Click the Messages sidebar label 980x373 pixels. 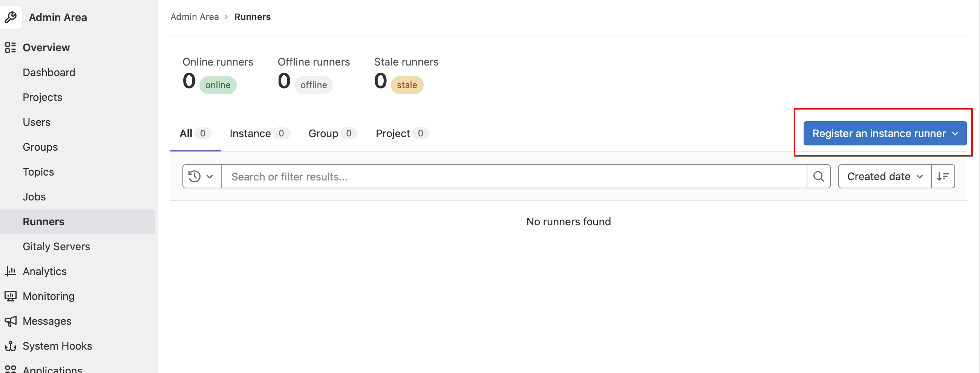(x=47, y=321)
